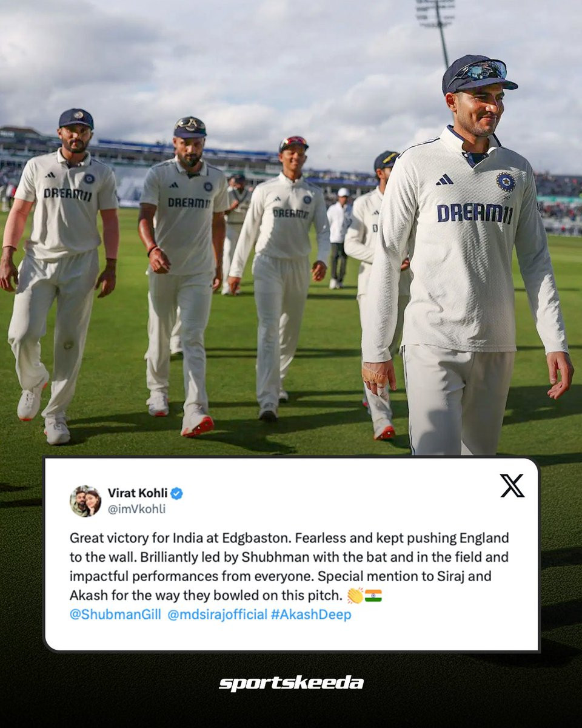The height and width of the screenshot is (728, 582).
Task: Click the Adidas logo on the front player's jersey
Action: point(444,180)
